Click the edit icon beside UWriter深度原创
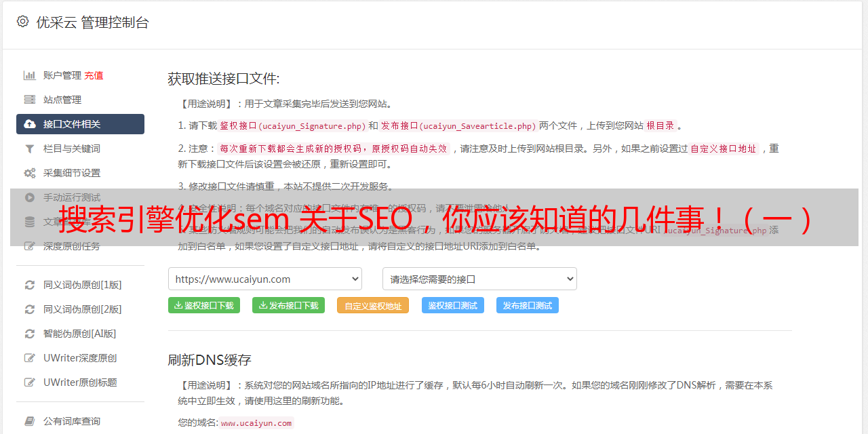 (30, 358)
